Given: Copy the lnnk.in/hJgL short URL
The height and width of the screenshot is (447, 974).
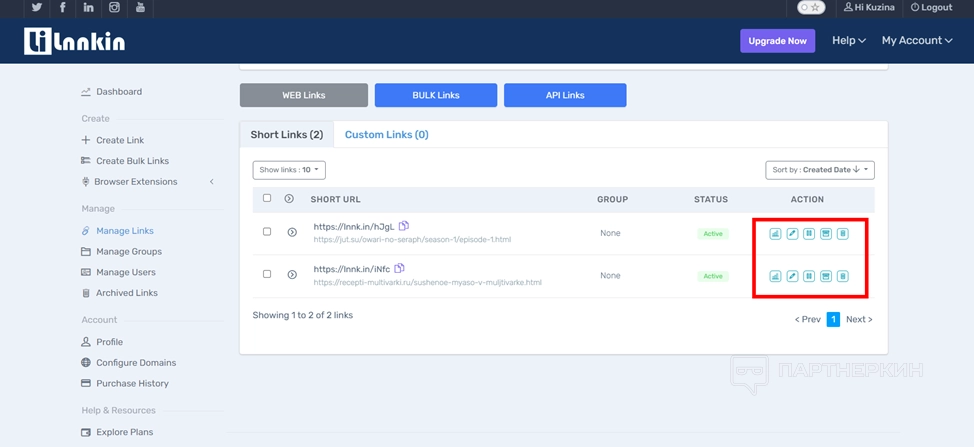Looking at the screenshot, I should (x=404, y=225).
